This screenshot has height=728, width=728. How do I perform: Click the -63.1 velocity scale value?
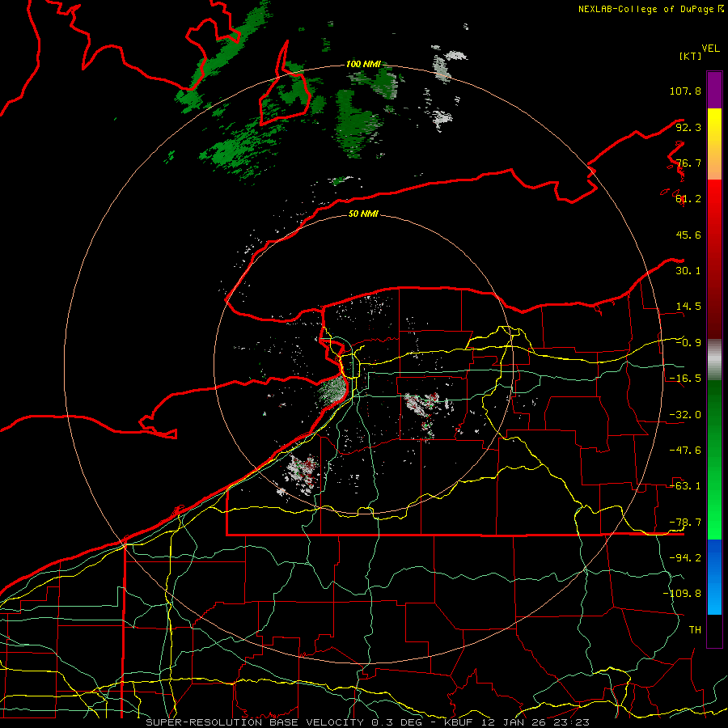pos(685,486)
